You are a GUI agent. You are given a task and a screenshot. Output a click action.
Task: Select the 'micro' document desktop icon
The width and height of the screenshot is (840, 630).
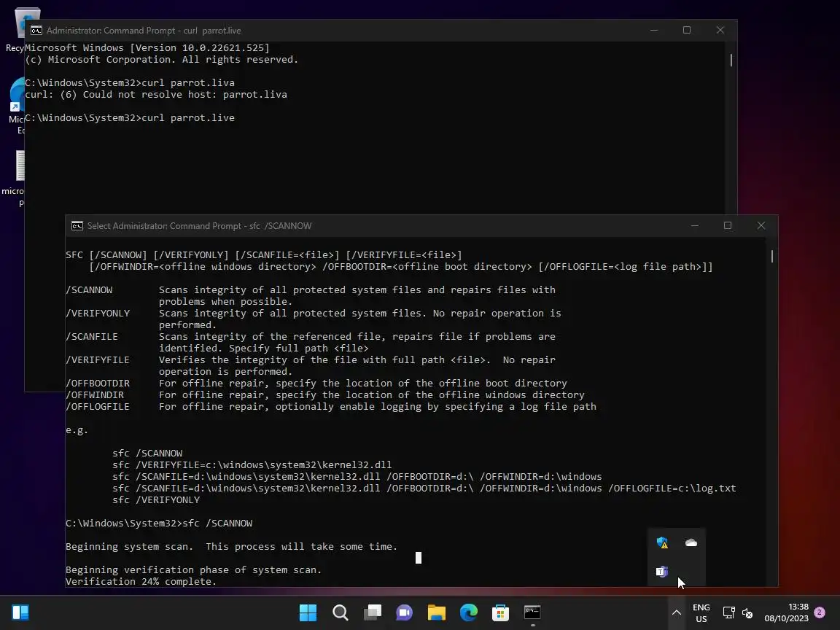tap(13, 179)
